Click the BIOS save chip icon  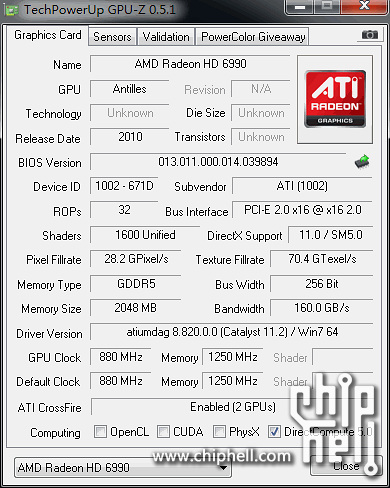point(362,162)
